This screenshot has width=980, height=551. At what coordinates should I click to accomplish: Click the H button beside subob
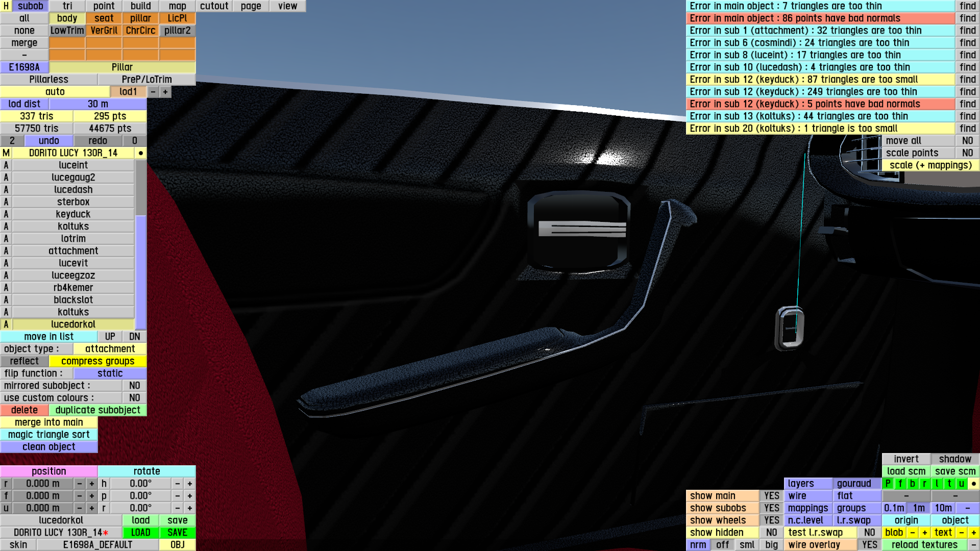point(6,6)
